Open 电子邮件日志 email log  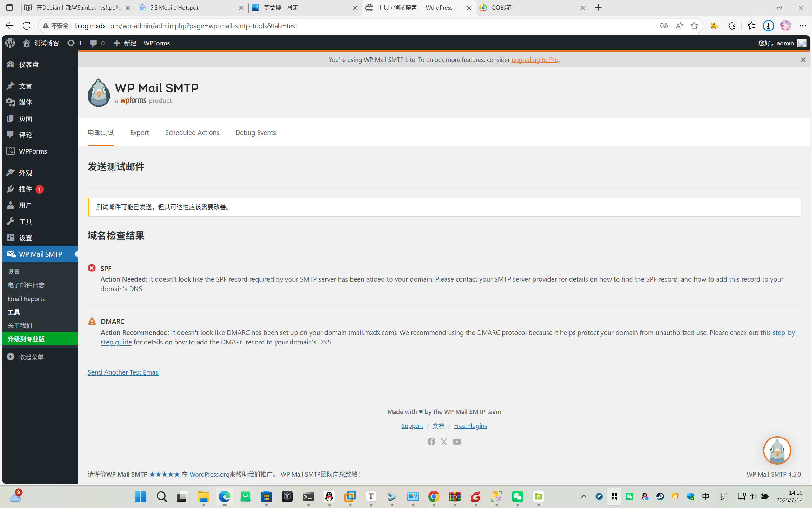tap(26, 285)
